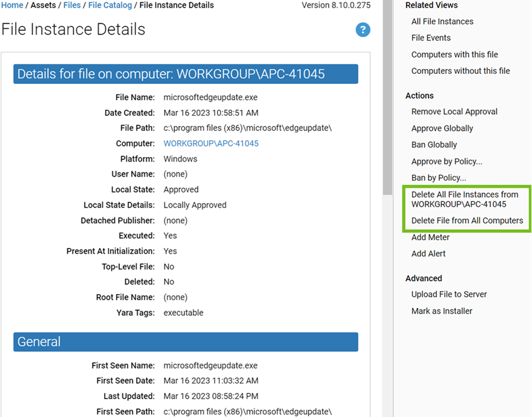
Task: Go to the Files page via breadcrumb
Action: point(72,5)
